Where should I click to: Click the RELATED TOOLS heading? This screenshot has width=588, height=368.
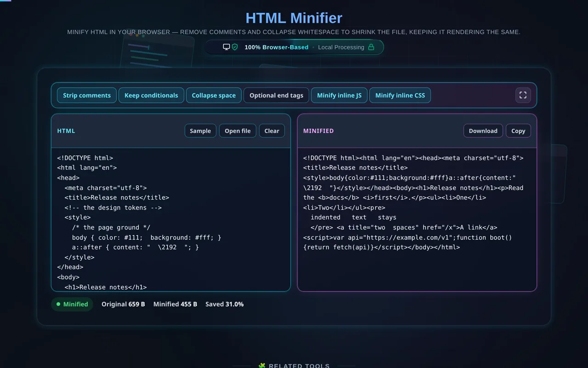tap(299, 366)
